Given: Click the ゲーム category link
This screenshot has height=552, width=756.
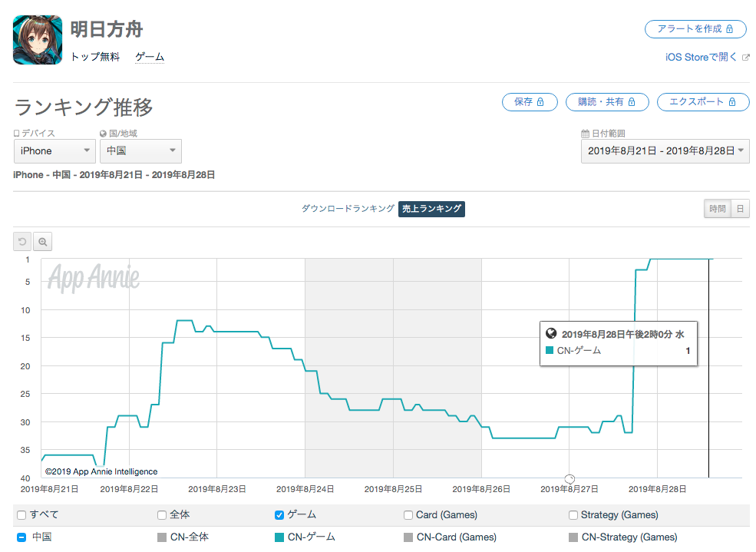Looking at the screenshot, I should [x=150, y=57].
